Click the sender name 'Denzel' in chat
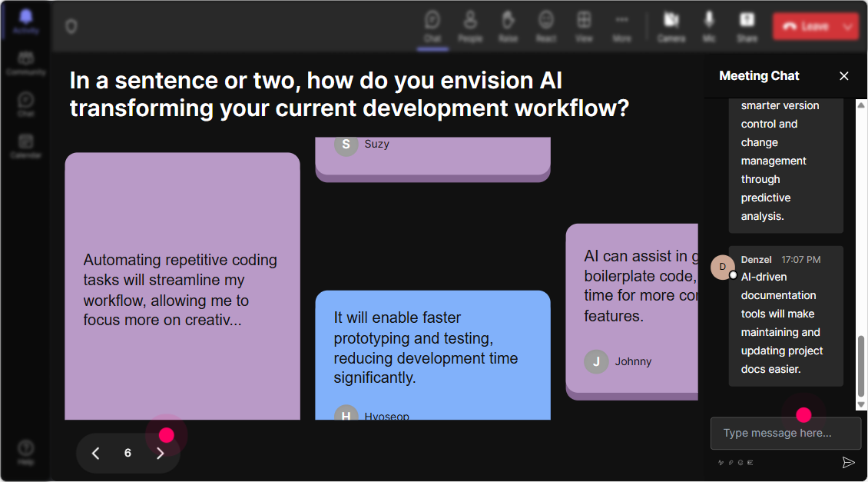 pos(756,260)
